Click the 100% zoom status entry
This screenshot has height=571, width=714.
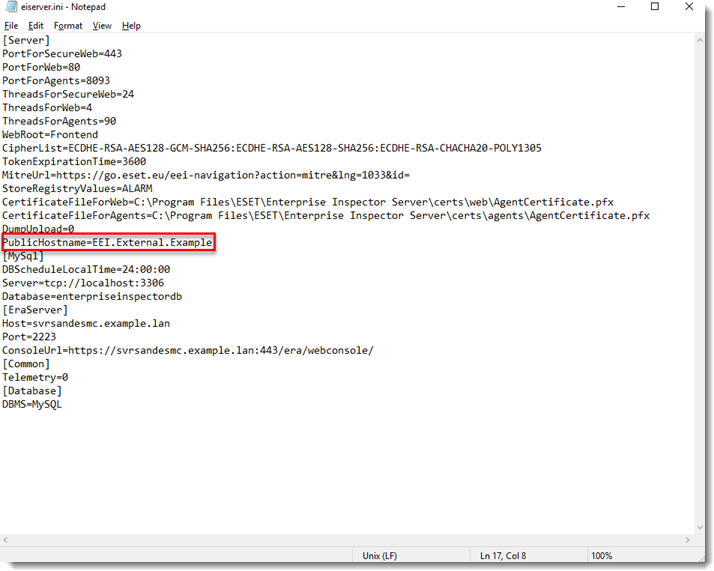(602, 556)
